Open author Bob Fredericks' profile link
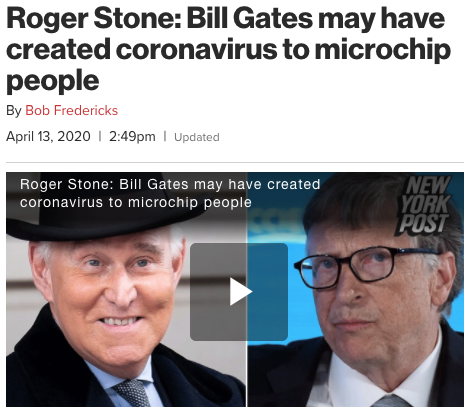Screen dimensions: 464x407 point(71,110)
